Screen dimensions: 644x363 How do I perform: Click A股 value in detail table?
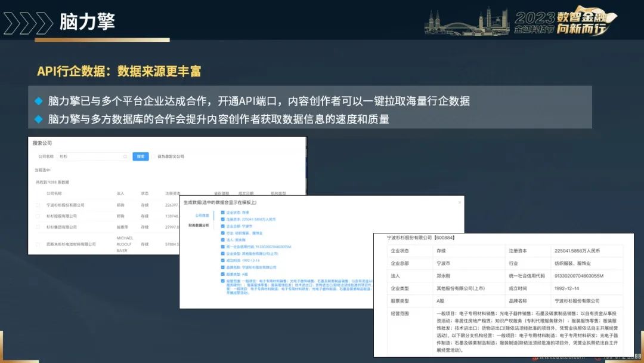click(x=440, y=301)
